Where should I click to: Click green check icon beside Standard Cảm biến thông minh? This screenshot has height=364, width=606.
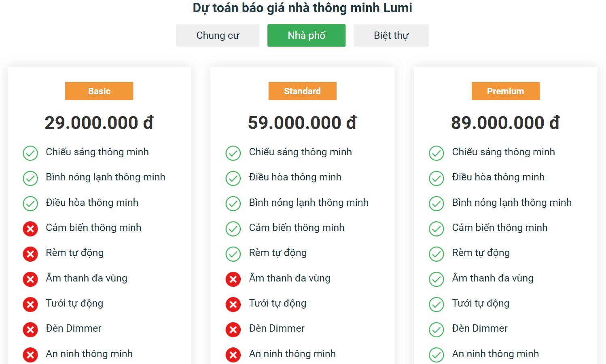point(233,229)
